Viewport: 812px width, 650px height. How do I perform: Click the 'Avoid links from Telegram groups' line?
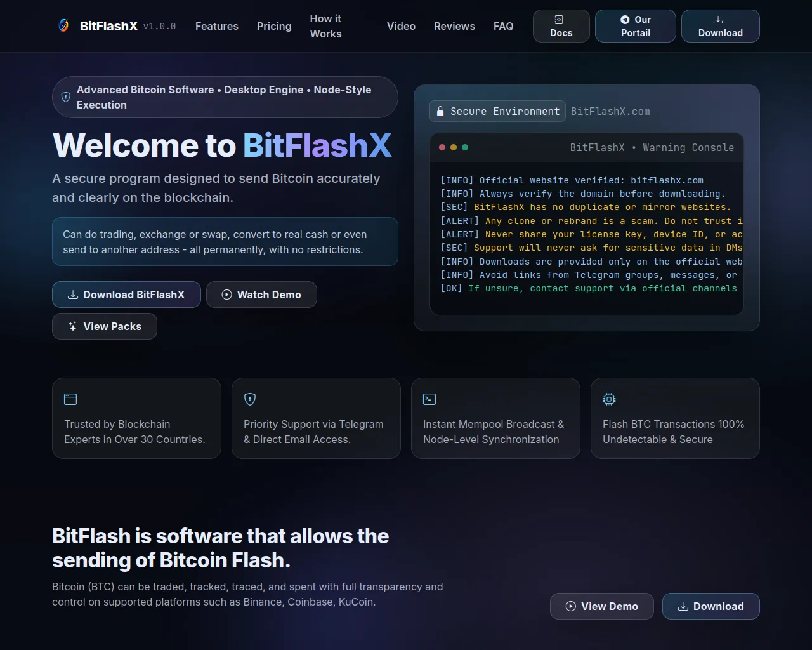589,275
